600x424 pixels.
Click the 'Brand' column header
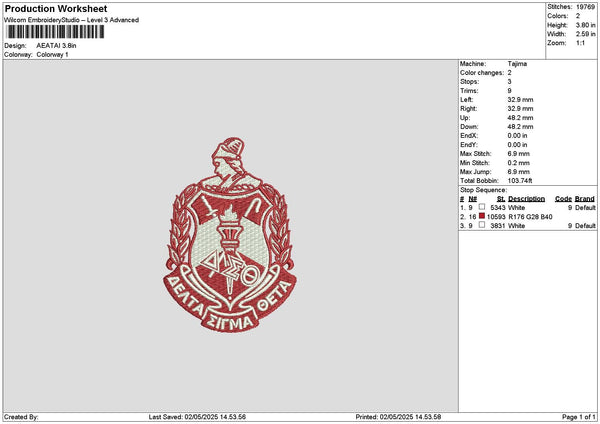tap(585, 199)
